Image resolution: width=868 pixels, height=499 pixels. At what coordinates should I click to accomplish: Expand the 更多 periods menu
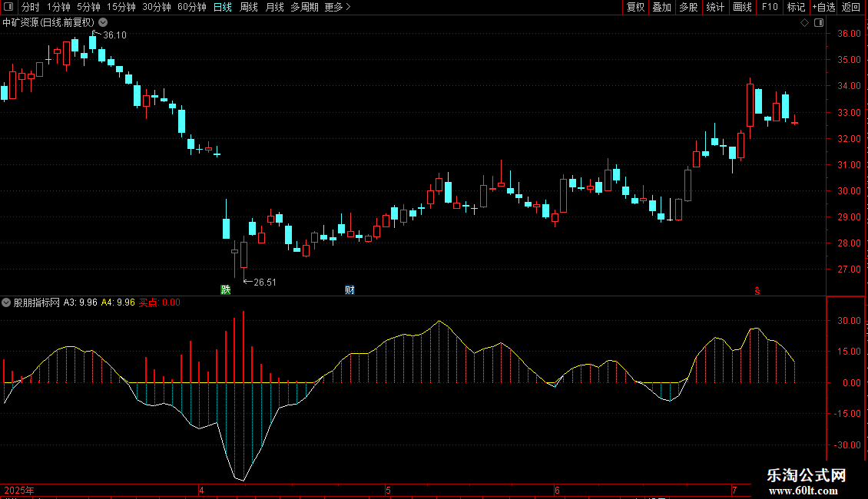click(x=337, y=7)
